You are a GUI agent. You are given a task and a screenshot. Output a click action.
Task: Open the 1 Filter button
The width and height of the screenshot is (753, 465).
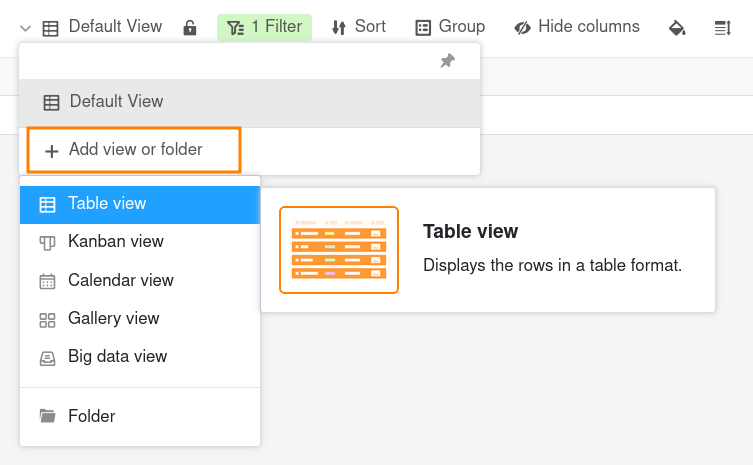(x=264, y=27)
